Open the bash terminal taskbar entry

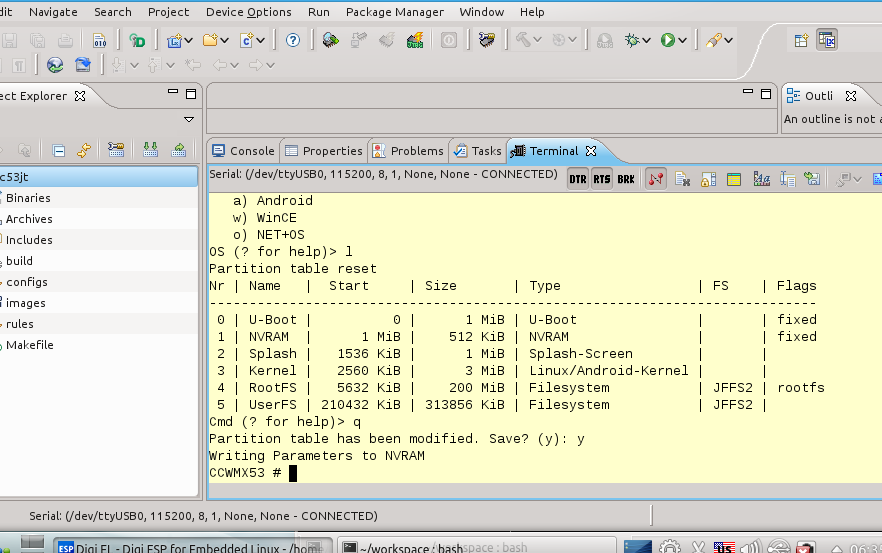click(x=477, y=547)
